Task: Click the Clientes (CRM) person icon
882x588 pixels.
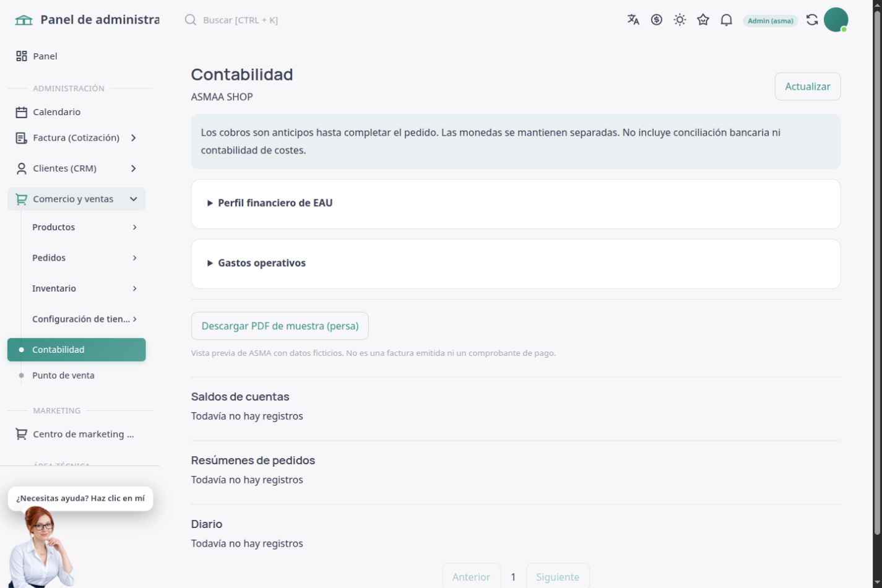Action: (x=22, y=168)
